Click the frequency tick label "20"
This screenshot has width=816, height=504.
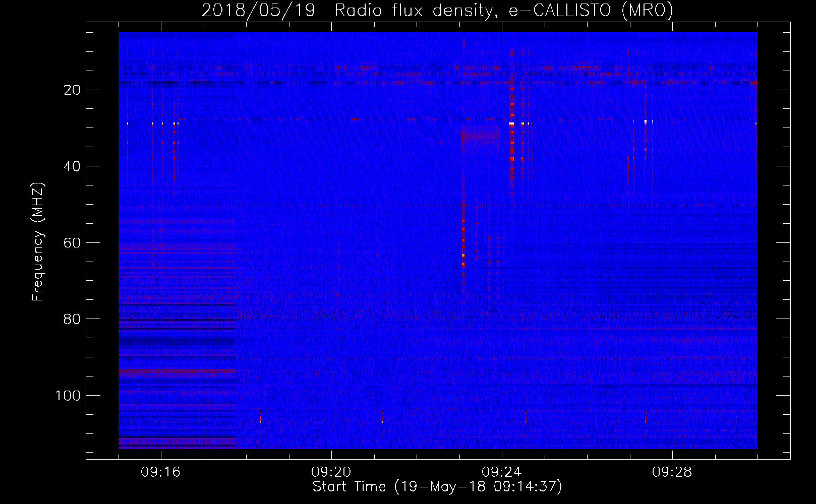72,90
